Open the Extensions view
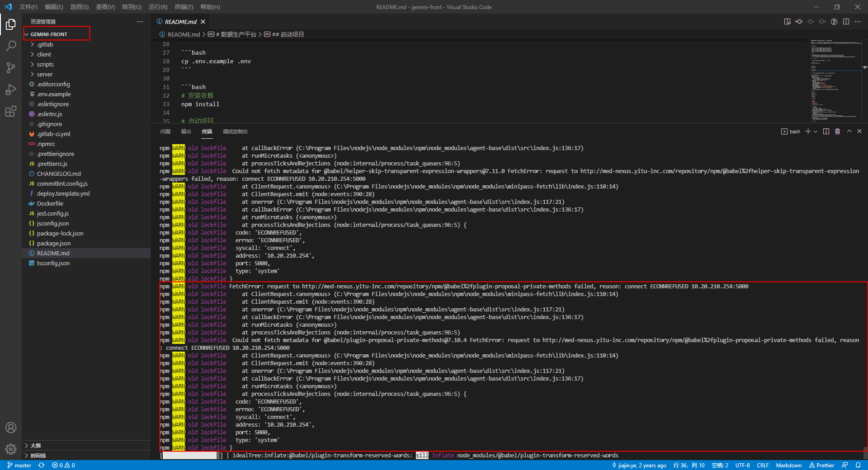868x470 pixels. [11, 111]
